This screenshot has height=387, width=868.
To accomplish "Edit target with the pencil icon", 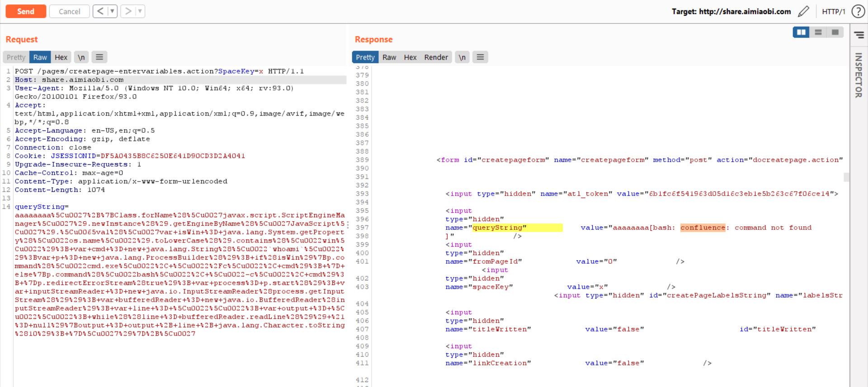I will 803,11.
